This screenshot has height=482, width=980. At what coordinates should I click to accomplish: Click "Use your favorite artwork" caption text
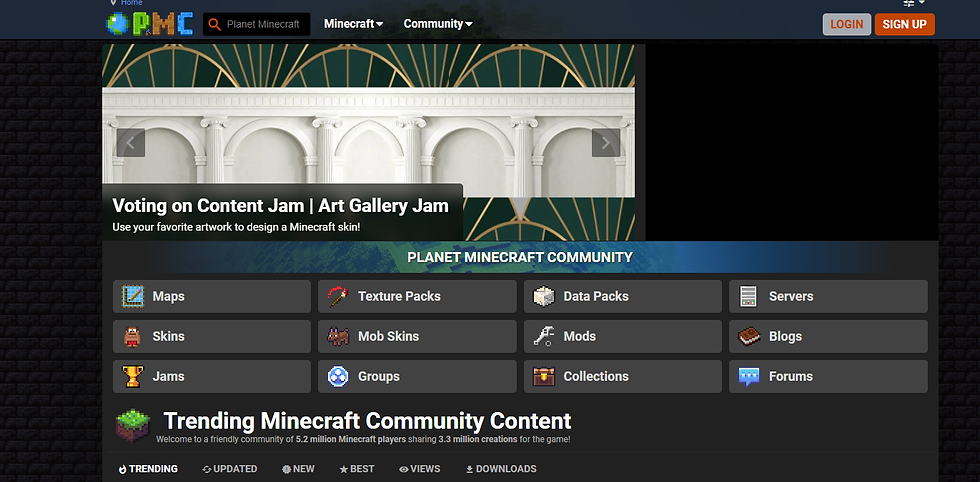click(236, 227)
